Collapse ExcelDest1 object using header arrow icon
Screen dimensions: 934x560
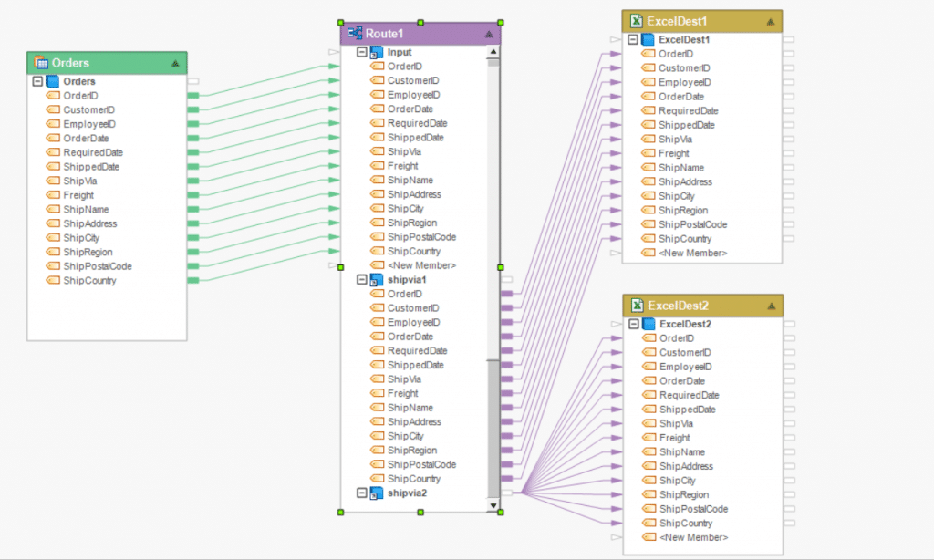point(771,22)
